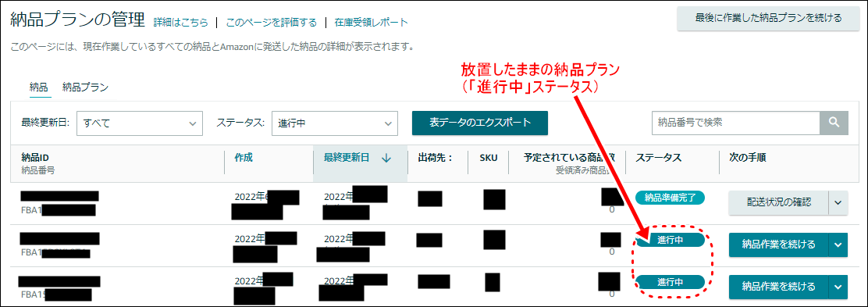Click the ステータス column header

pyautogui.click(x=659, y=157)
